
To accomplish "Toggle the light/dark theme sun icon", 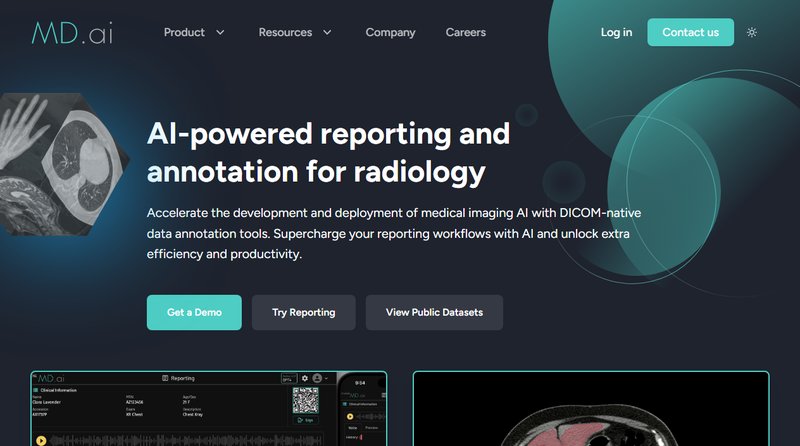I will point(752,32).
